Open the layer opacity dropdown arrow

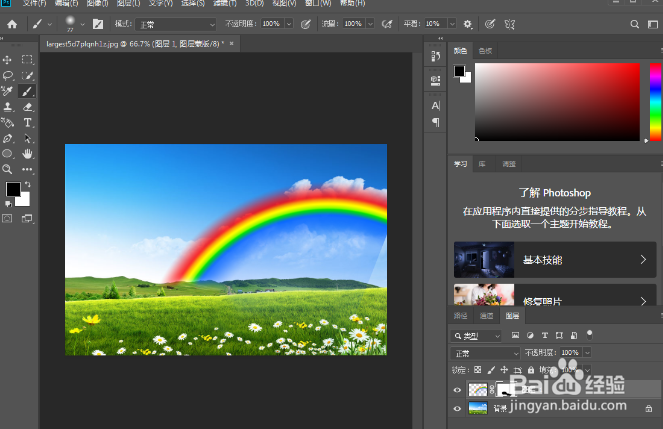pyautogui.click(x=587, y=352)
